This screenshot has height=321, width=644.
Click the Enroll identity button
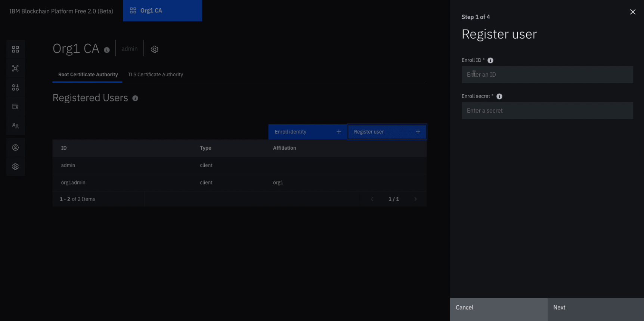click(308, 132)
